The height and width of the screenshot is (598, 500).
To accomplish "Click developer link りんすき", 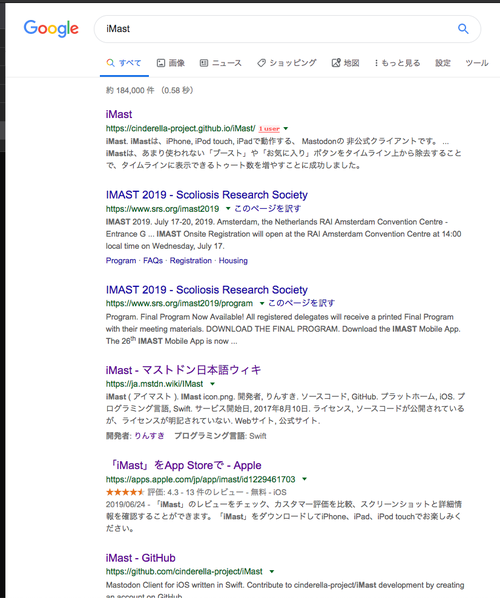I will (x=149, y=436).
